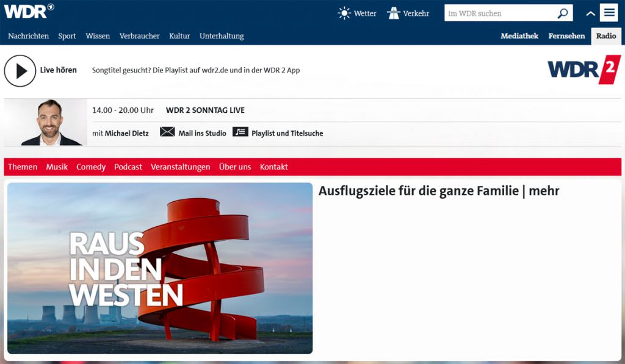Click the 'Live hören' label

(58, 70)
